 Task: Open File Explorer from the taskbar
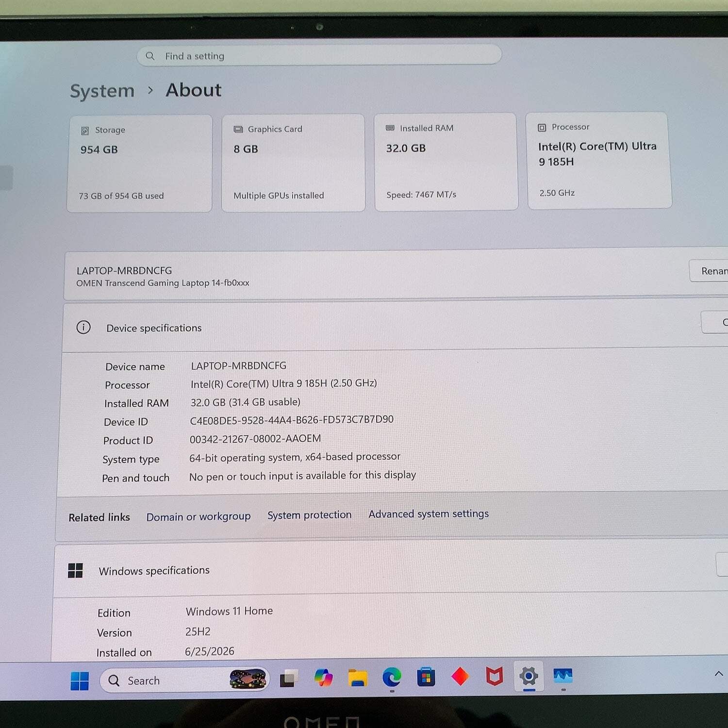click(358, 678)
